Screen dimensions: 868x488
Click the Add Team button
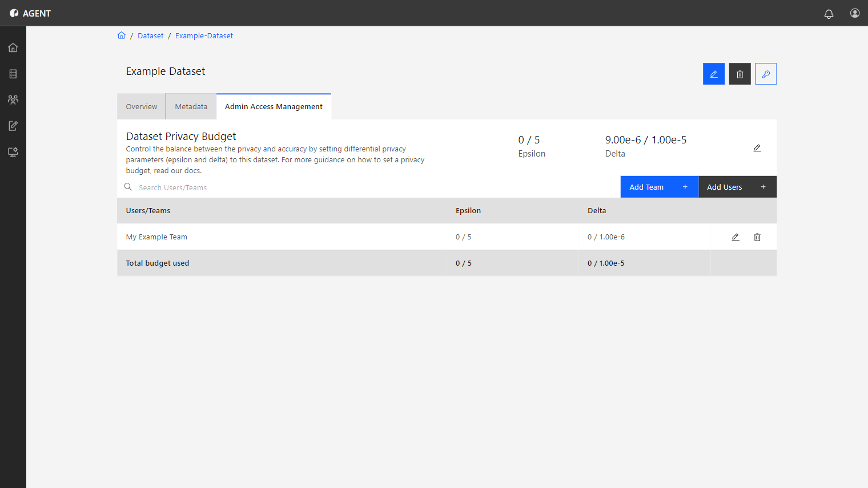click(660, 187)
